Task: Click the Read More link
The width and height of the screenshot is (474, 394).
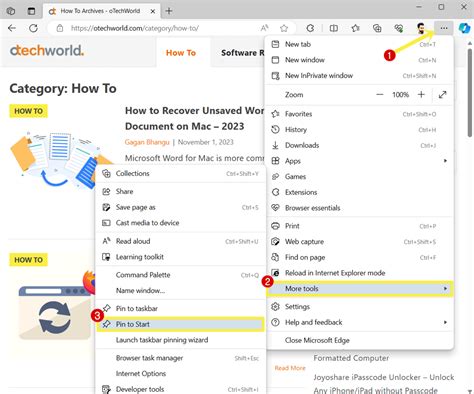Action: point(290,368)
